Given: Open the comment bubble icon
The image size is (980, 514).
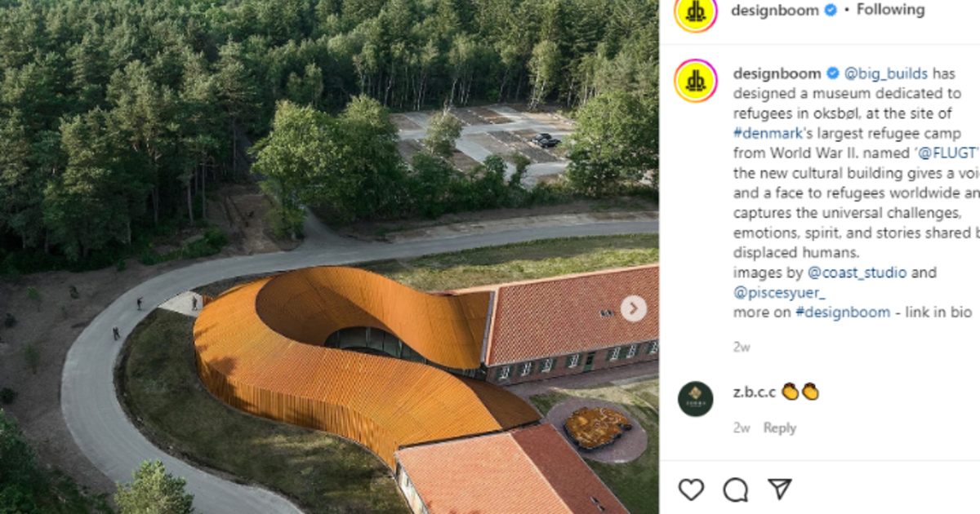Looking at the screenshot, I should (x=736, y=489).
